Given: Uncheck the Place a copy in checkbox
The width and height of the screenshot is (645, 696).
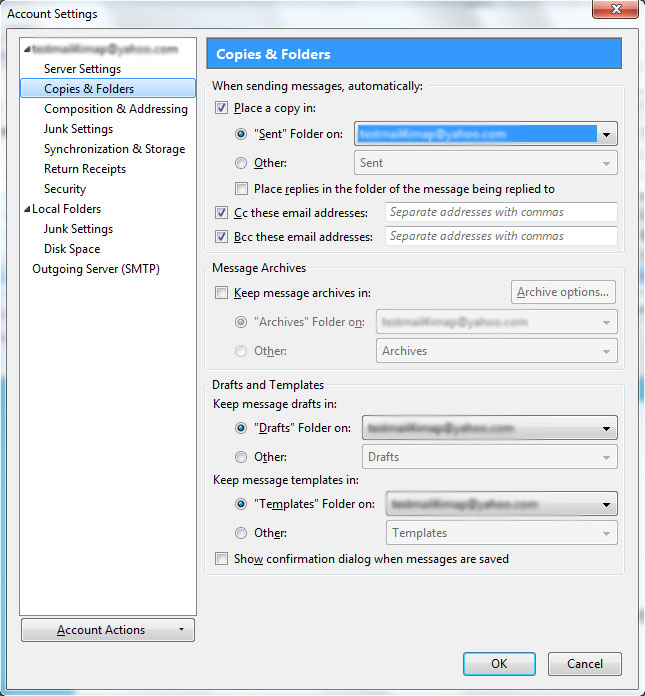Looking at the screenshot, I should point(222,108).
